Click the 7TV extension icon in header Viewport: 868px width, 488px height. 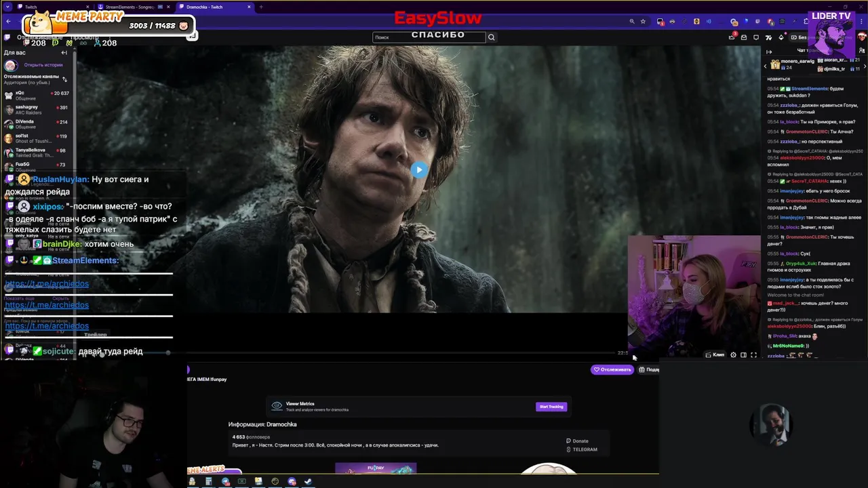tap(768, 37)
